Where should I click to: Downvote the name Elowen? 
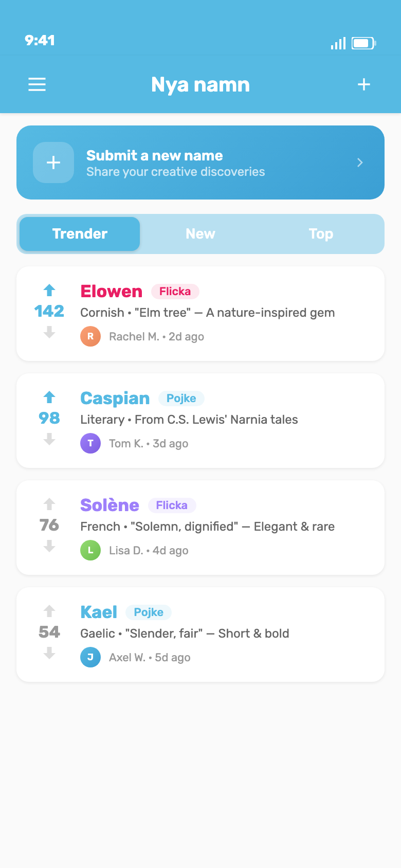pos(49,332)
